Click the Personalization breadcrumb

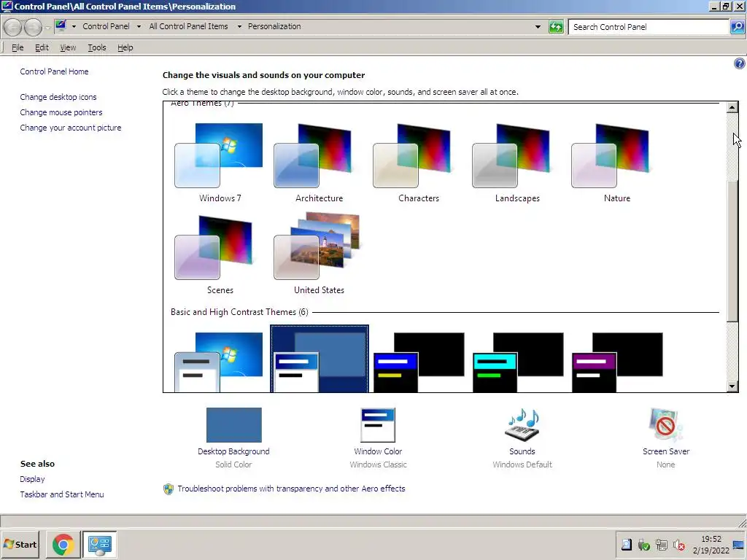pyautogui.click(x=274, y=26)
